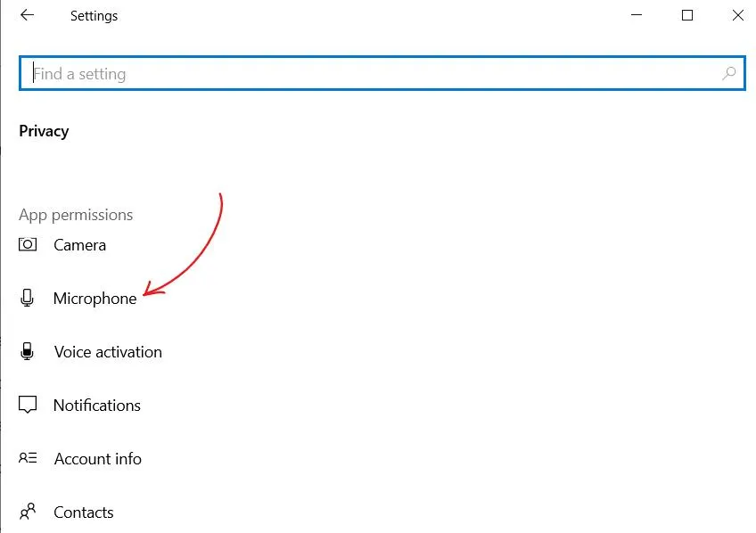Click the Camera icon in App permissions
756x533 pixels.
[x=28, y=244]
